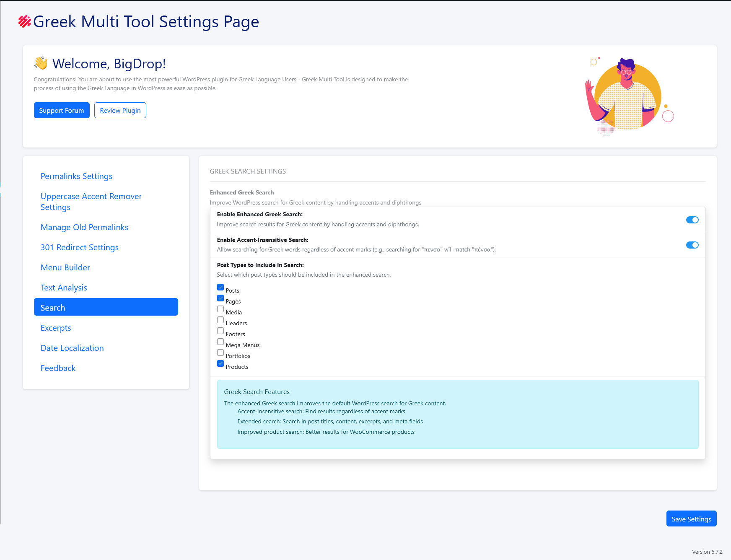This screenshot has height=560, width=731.
Task: Open the Support Forum
Action: click(62, 110)
